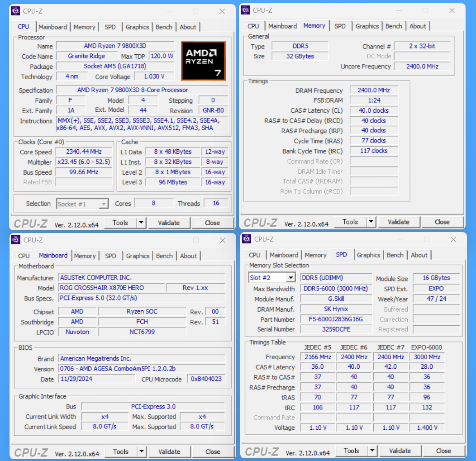
Task: Click the CPU Microcode value 0xB404023
Action: (x=206, y=379)
